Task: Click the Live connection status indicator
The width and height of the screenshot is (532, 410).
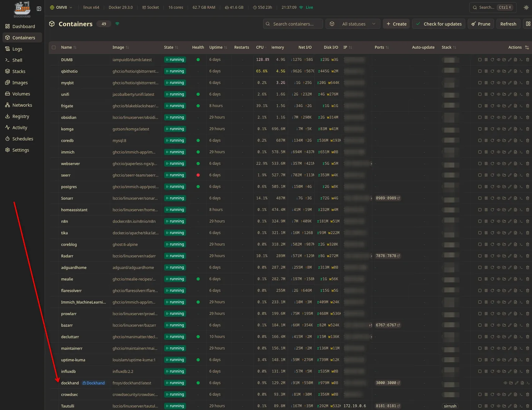Action: (x=306, y=7)
